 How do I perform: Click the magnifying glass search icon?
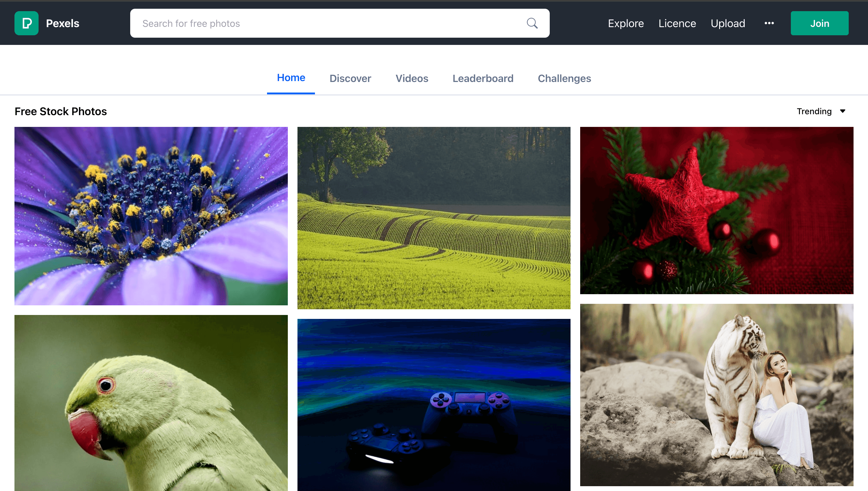click(x=532, y=23)
